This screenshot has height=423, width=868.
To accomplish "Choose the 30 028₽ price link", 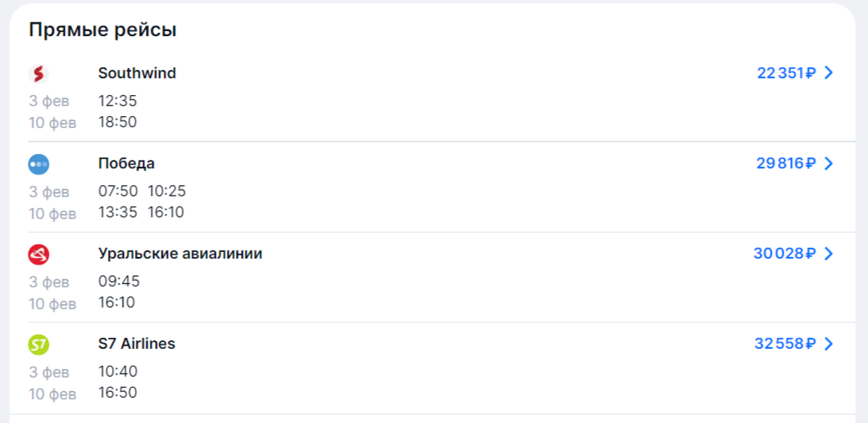I will point(785,254).
